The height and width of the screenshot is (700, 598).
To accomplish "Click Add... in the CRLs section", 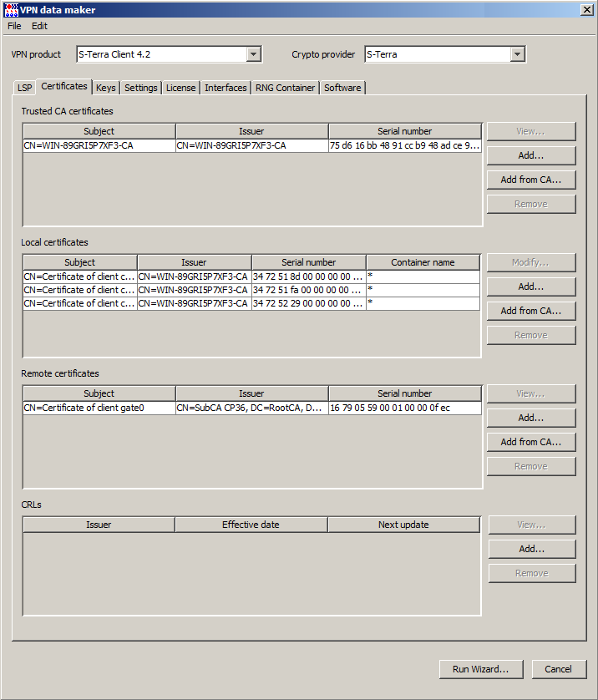I will 532,549.
